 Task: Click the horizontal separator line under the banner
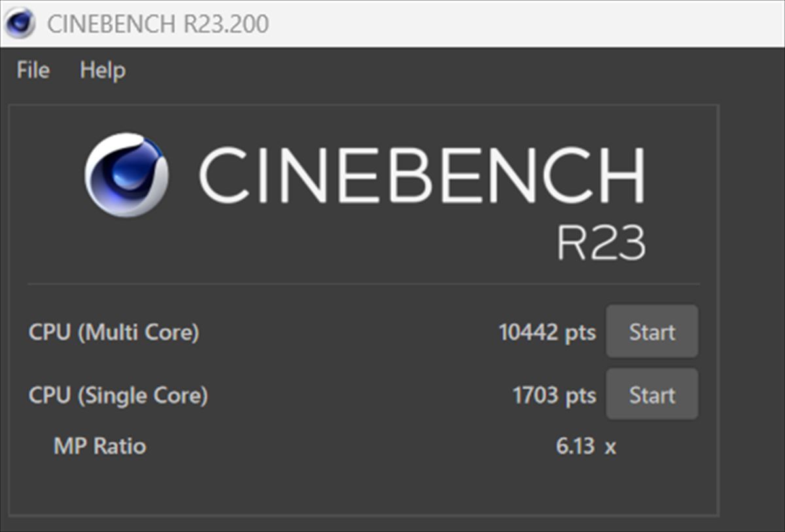363,284
